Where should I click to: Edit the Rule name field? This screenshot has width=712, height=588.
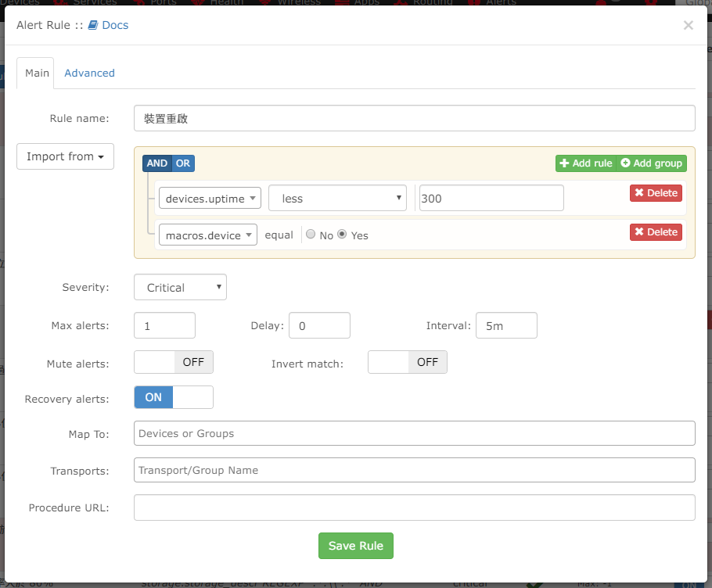(414, 118)
